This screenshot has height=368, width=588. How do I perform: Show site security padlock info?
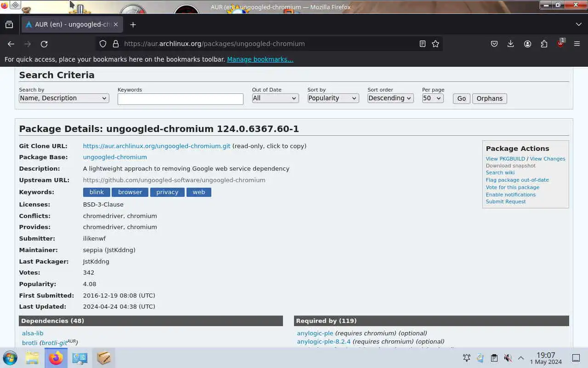pyautogui.click(x=115, y=44)
